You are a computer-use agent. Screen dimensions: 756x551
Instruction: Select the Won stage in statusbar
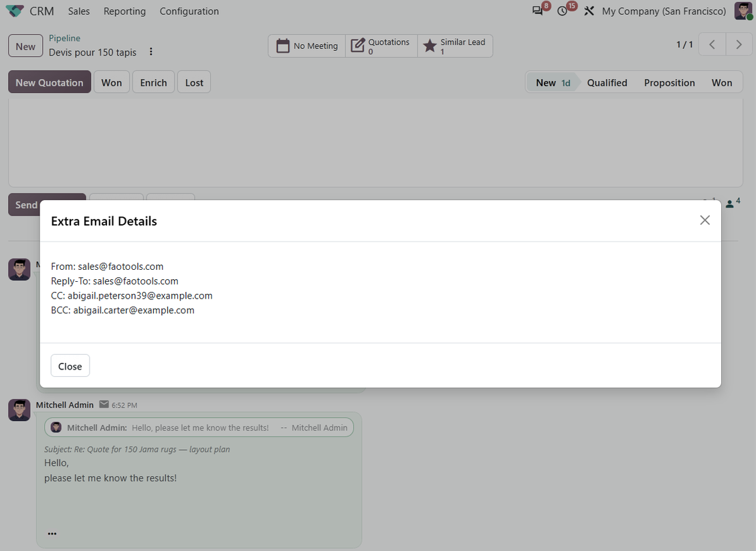click(722, 82)
